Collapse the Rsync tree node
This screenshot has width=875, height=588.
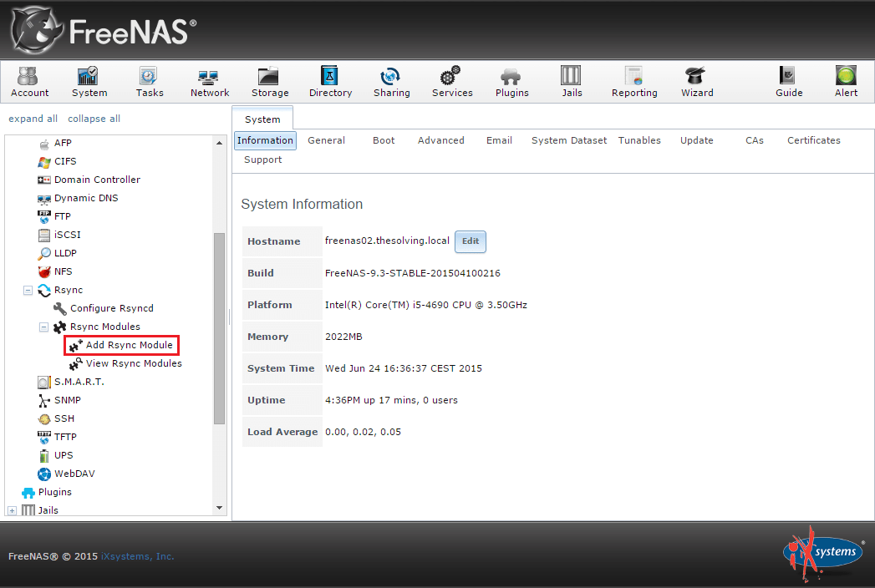(27, 290)
